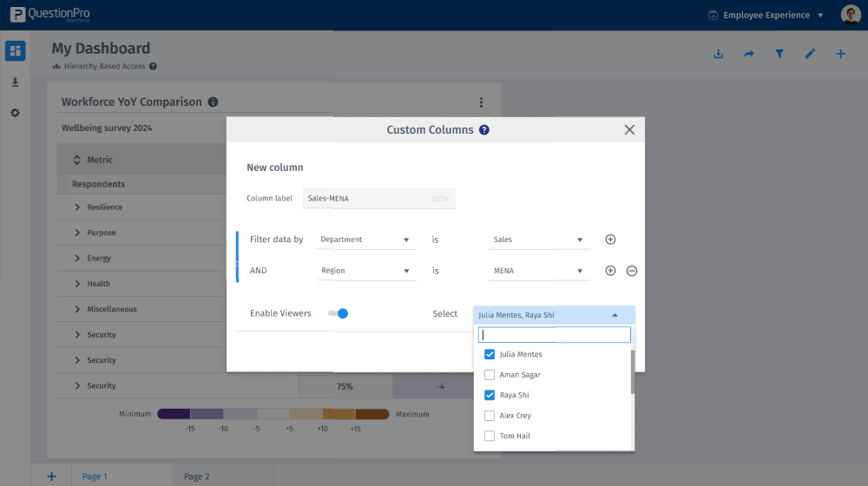Click the viewer search input field
Screen dimensions: 868x486
point(554,335)
